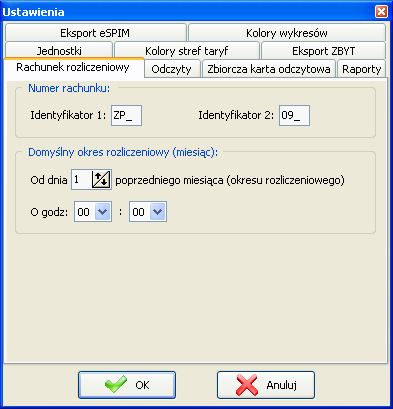Click the Domyślny okres rozliczeniowy label

pyautogui.click(x=123, y=152)
